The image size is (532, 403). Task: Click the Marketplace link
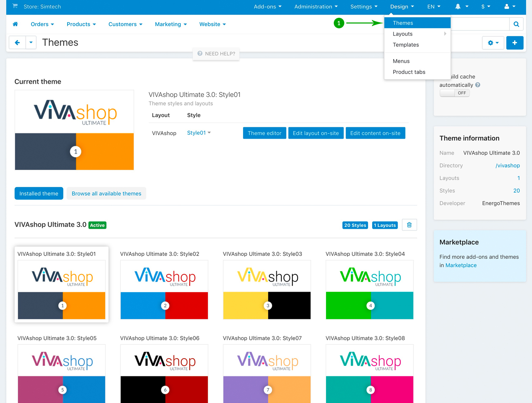pos(461,265)
